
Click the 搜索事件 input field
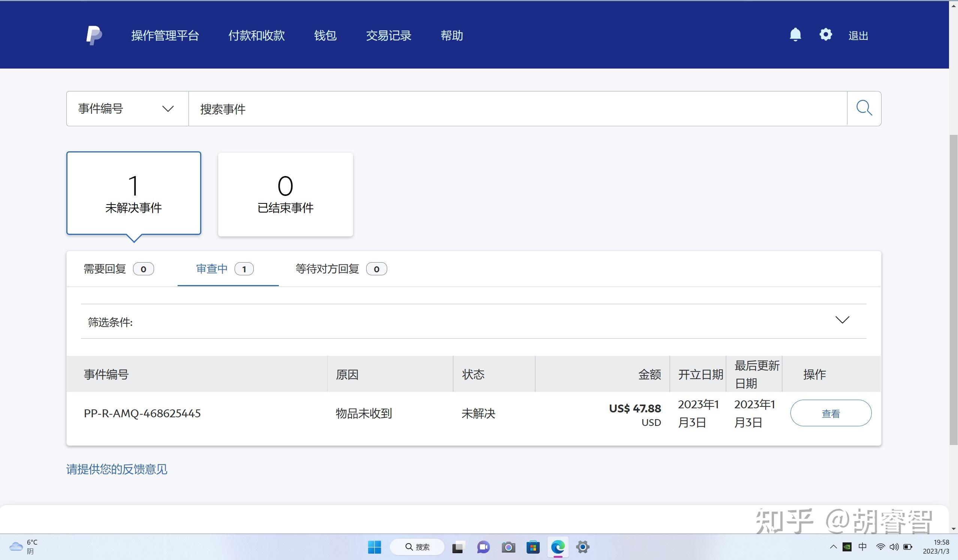coord(517,109)
